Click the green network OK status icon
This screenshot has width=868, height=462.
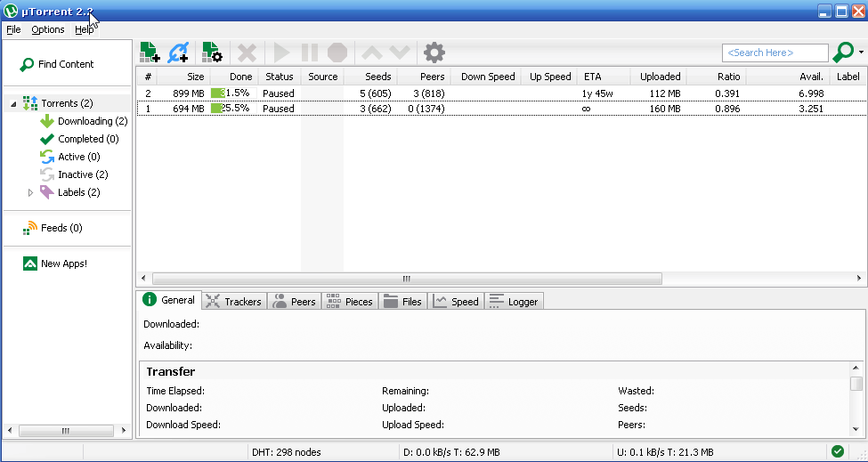point(838,451)
